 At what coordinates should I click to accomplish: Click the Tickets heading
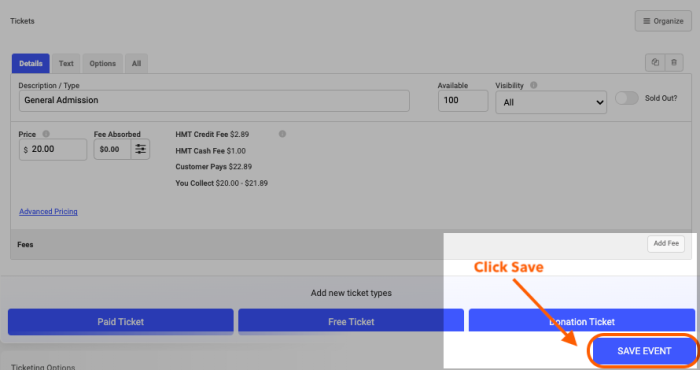[x=22, y=21]
